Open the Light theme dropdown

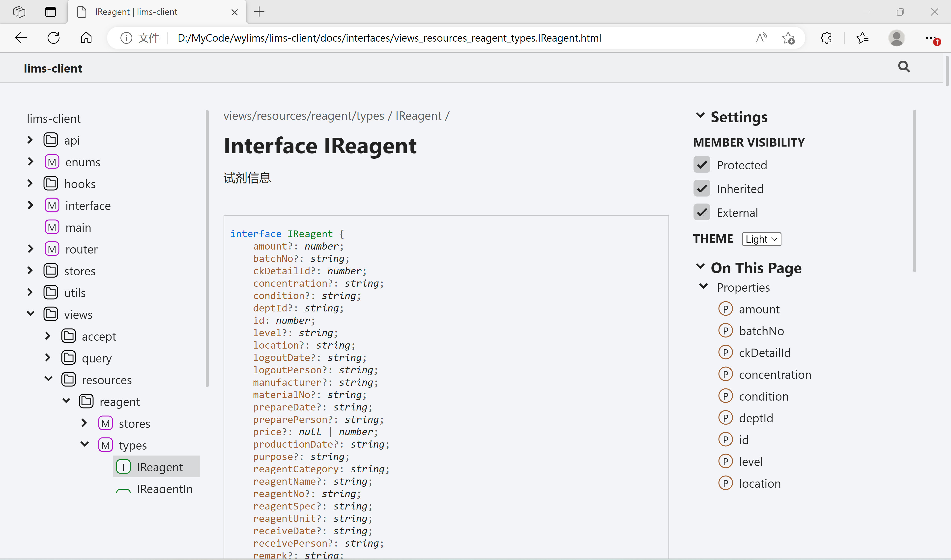761,239
